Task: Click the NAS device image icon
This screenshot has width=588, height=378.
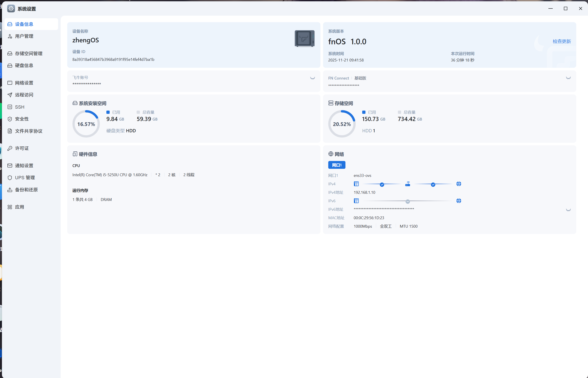Action: (x=305, y=38)
